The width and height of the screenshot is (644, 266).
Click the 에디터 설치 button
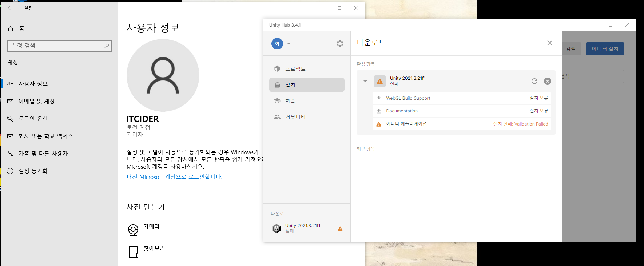coord(605,49)
